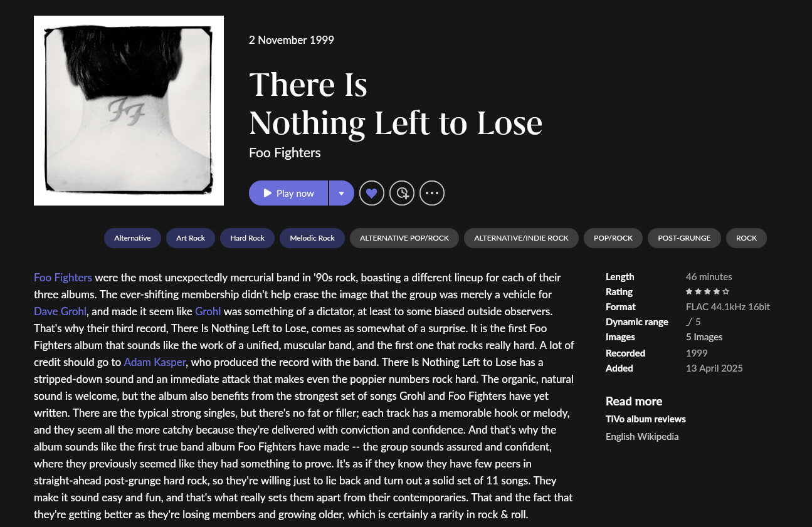Set the star rating to four stars
Viewport: 812px width, 527px height.
point(717,291)
